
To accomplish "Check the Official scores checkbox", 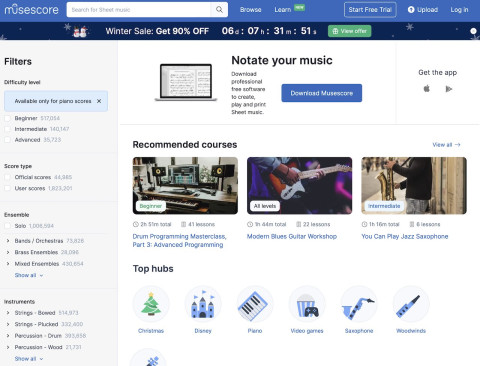I will pos(7,177).
